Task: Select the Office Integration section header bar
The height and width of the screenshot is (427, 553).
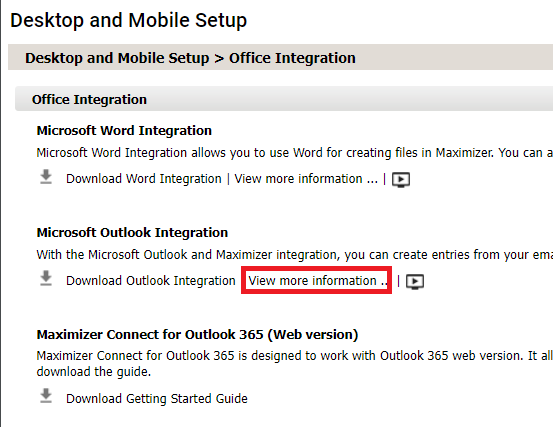Action: 284,99
